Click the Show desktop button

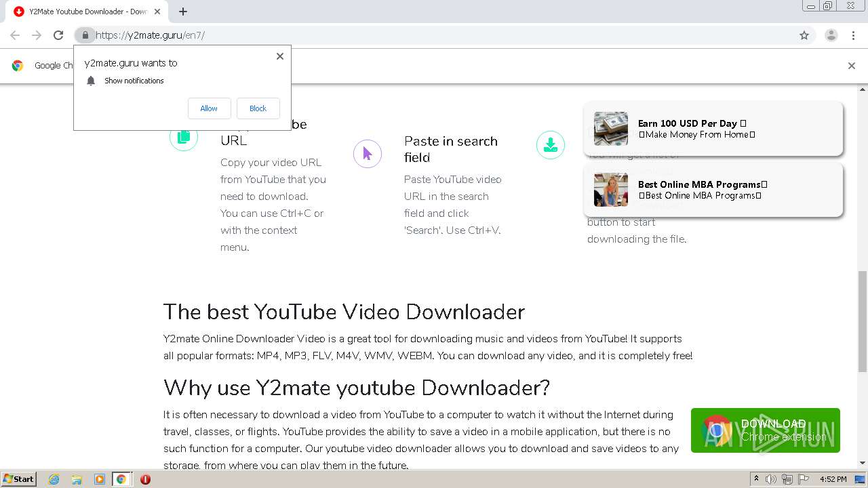(860, 479)
